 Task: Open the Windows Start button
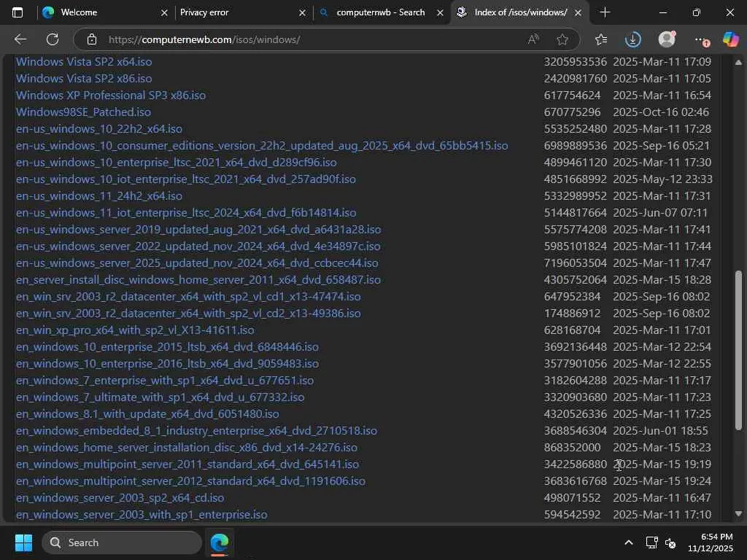pos(23,542)
